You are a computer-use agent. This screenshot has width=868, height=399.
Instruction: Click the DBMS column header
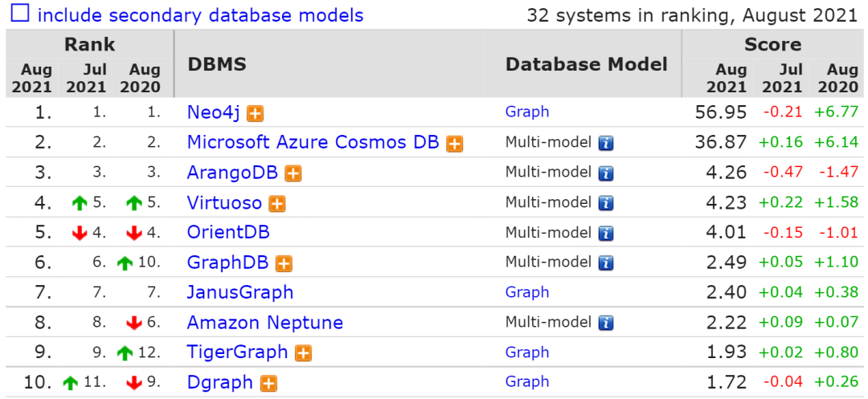[x=217, y=65]
